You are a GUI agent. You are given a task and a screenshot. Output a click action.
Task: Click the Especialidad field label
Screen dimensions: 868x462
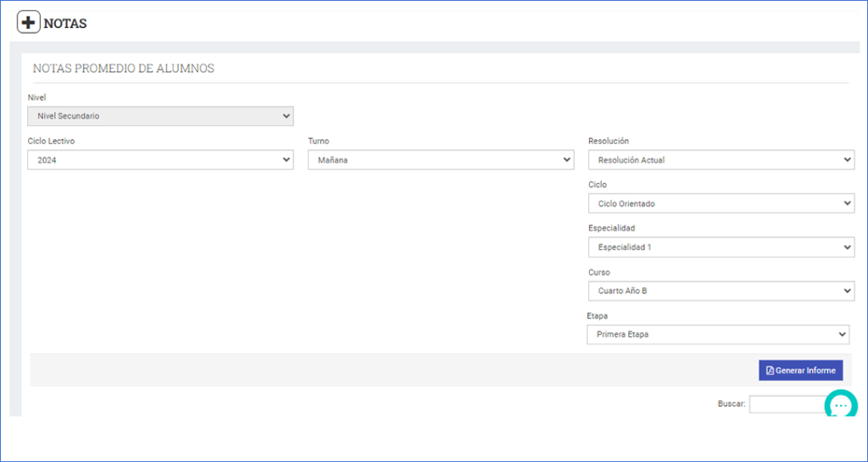coord(612,228)
